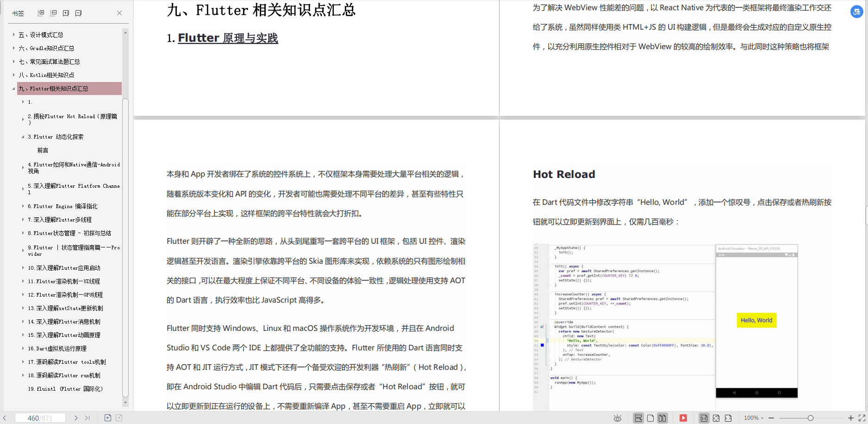The image size is (868, 424).
Task: Collapse the 九、Flutter相关知识点汇总 chapter
Action: coord(14,88)
